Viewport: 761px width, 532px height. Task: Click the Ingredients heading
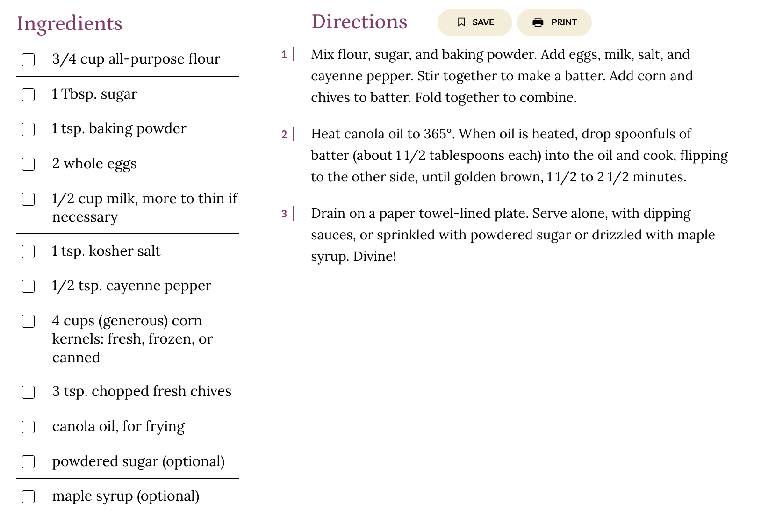pos(70,24)
